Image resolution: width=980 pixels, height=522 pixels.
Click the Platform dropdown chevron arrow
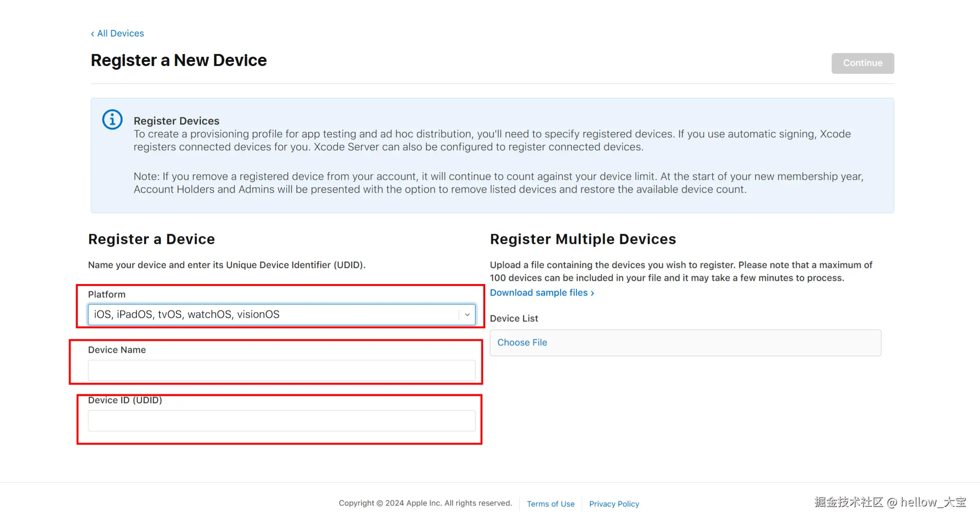tap(467, 314)
